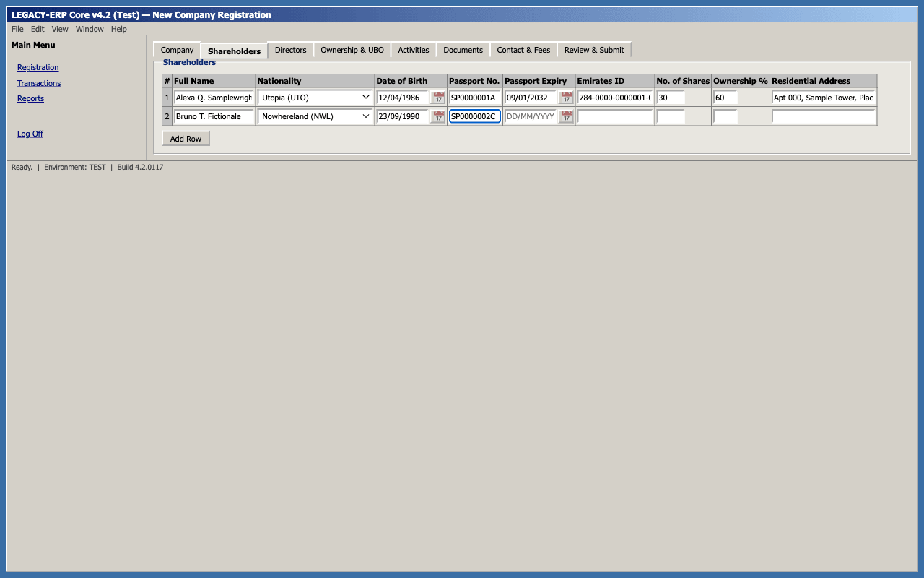
Task: Click Bruno's empty No. of Shares field
Action: 671,116
